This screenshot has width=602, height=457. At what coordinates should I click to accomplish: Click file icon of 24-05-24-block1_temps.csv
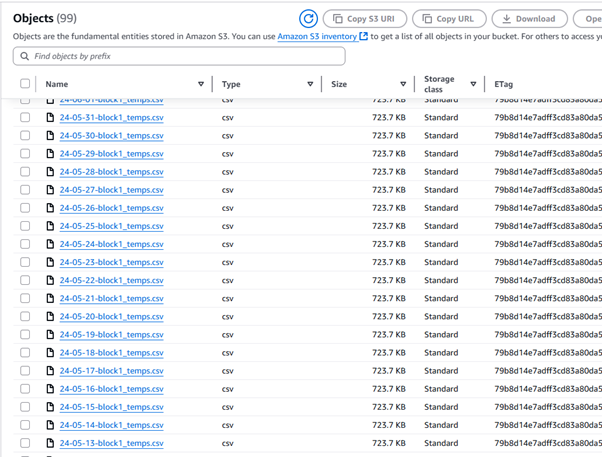tap(50, 244)
